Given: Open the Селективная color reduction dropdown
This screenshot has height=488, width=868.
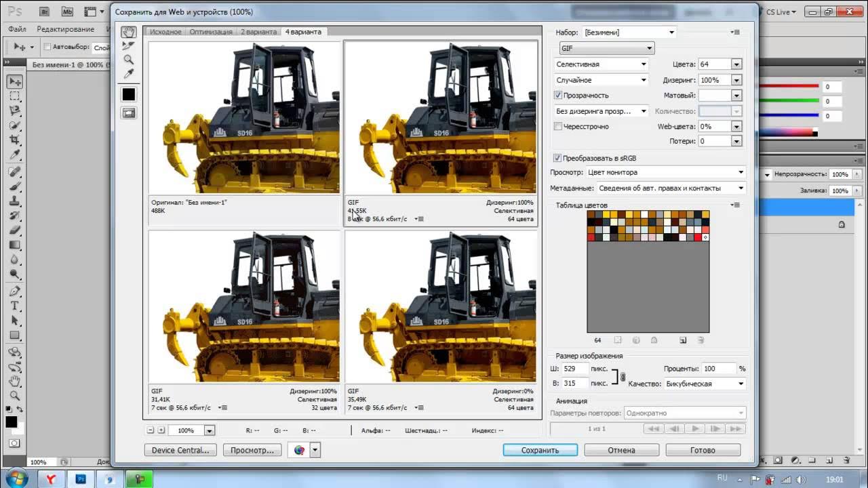Looking at the screenshot, I should [x=601, y=64].
